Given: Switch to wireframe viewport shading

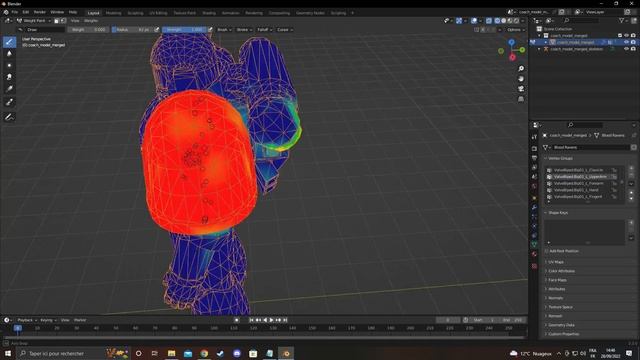Looking at the screenshot, I should (x=497, y=20).
